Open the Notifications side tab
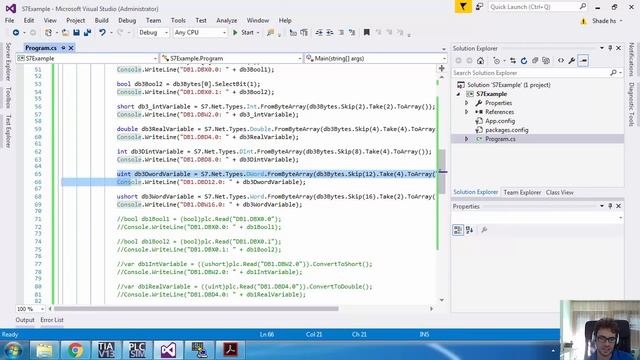640x360 pixels. [x=632, y=59]
